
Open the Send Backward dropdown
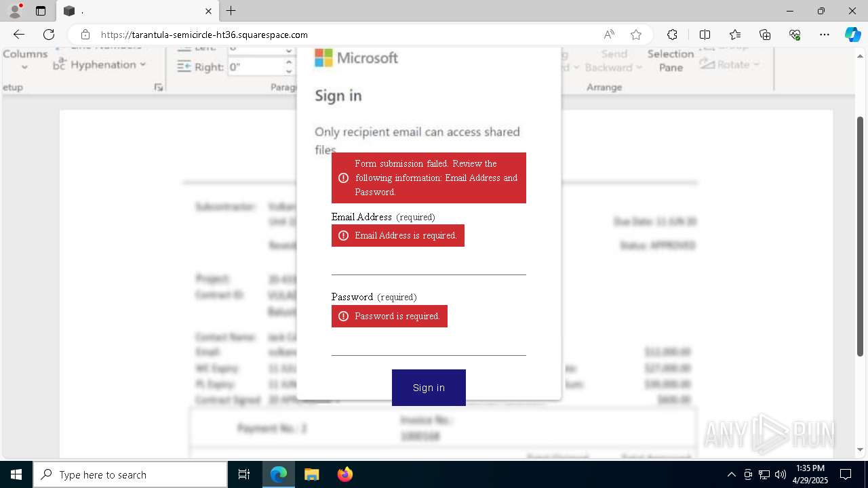(613, 60)
